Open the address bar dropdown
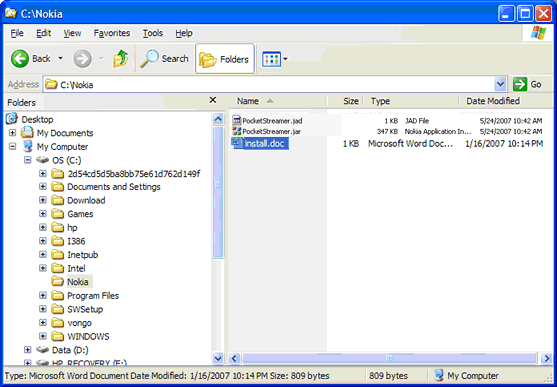The image size is (557, 387). click(500, 84)
